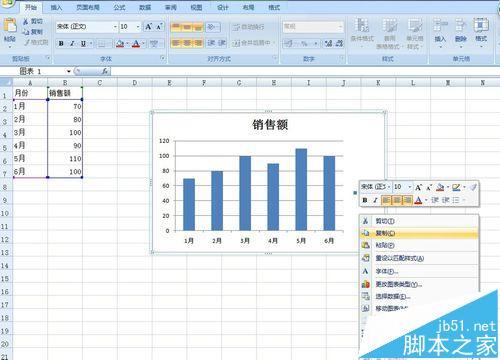Switch to the Insert (插入) ribbon tab
The width and height of the screenshot is (500, 360).
(56, 7)
